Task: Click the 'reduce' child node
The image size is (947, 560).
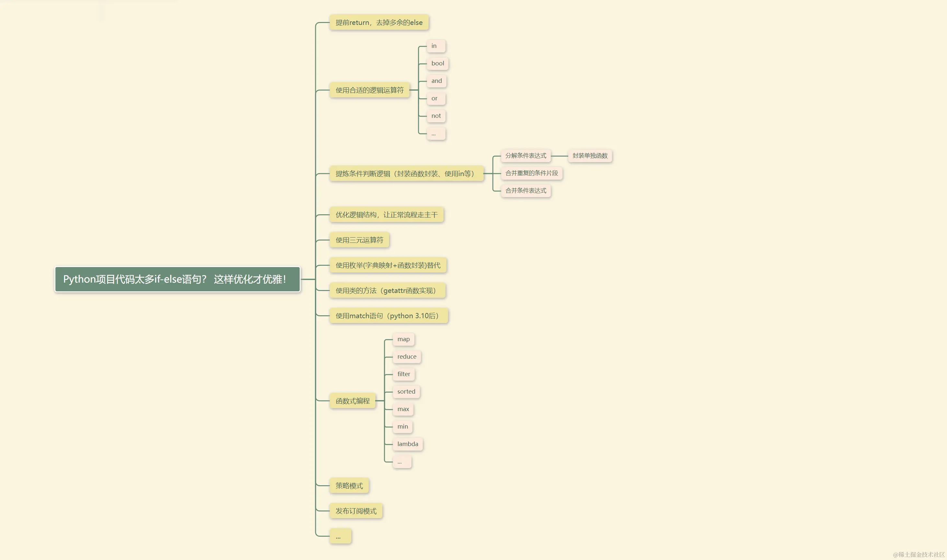Action: [406, 357]
